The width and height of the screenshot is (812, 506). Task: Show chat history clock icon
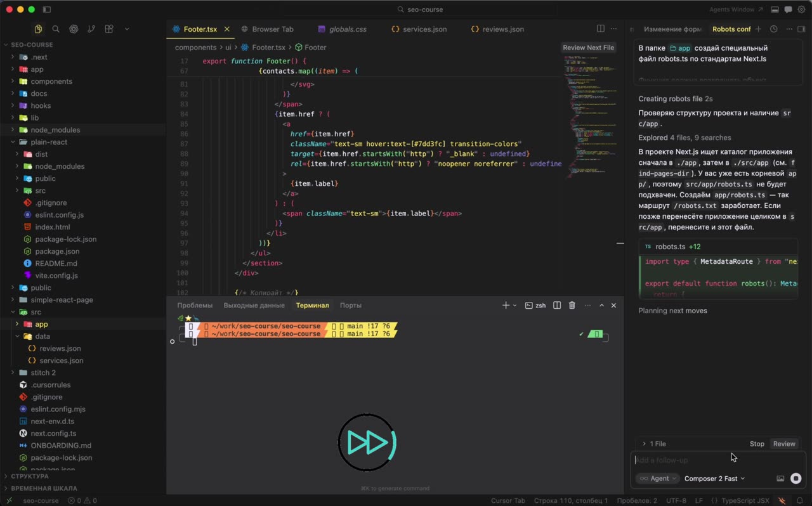coord(773,29)
